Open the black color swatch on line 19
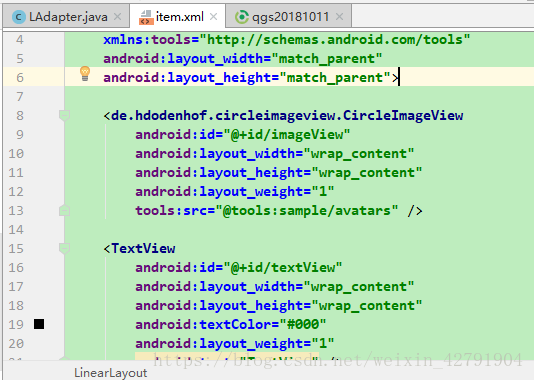This screenshot has width=534, height=380. click(x=39, y=324)
